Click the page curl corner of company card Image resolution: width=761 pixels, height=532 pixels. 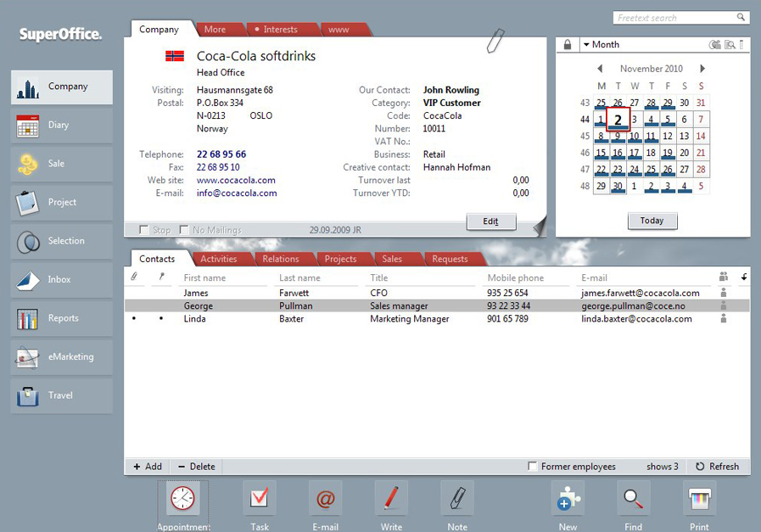point(540,227)
